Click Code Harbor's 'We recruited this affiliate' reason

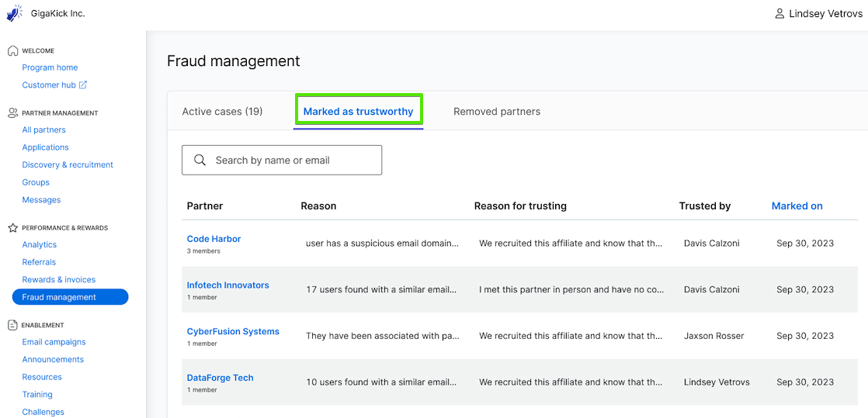click(x=571, y=244)
